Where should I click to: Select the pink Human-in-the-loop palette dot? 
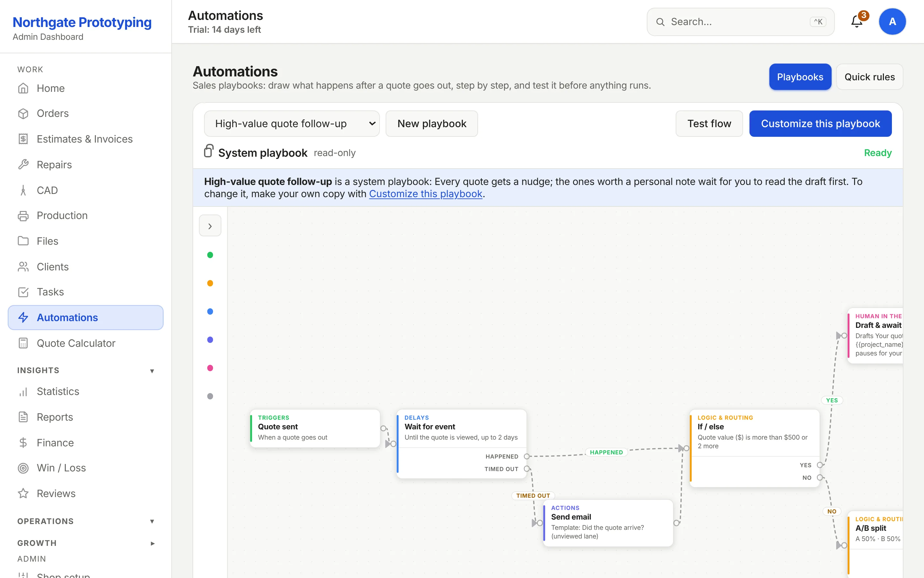point(210,368)
